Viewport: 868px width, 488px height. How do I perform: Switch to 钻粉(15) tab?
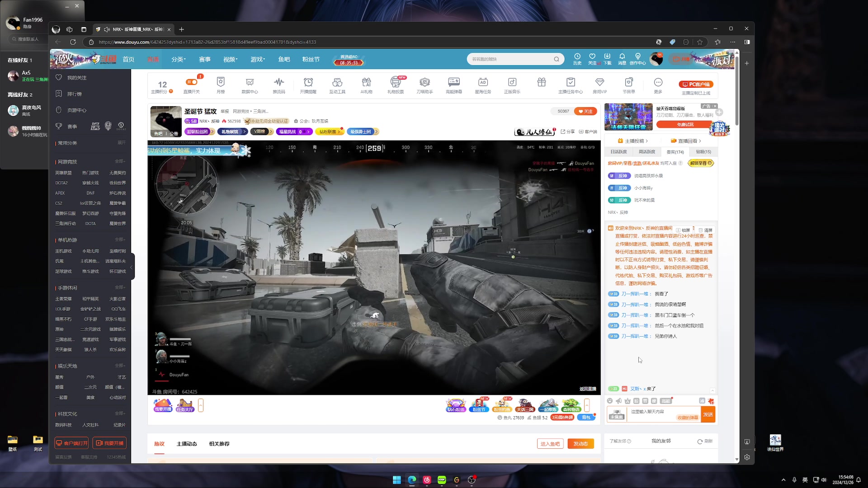point(703,152)
